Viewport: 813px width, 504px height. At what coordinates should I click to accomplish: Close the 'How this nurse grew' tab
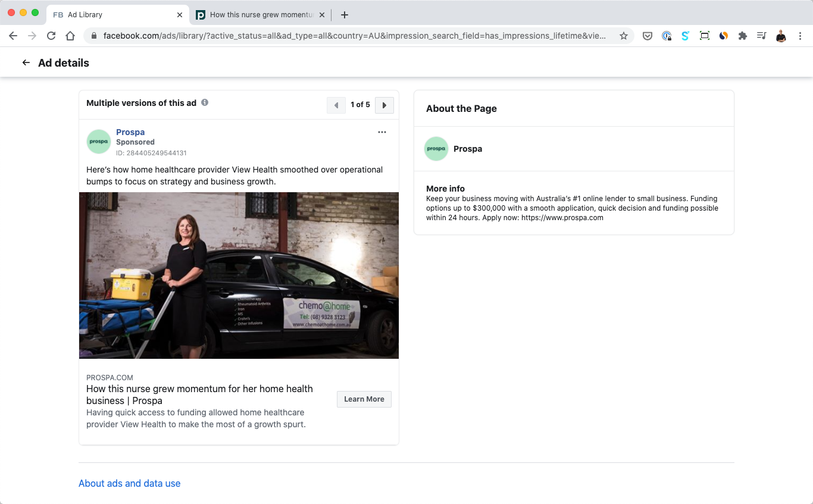[322, 15]
